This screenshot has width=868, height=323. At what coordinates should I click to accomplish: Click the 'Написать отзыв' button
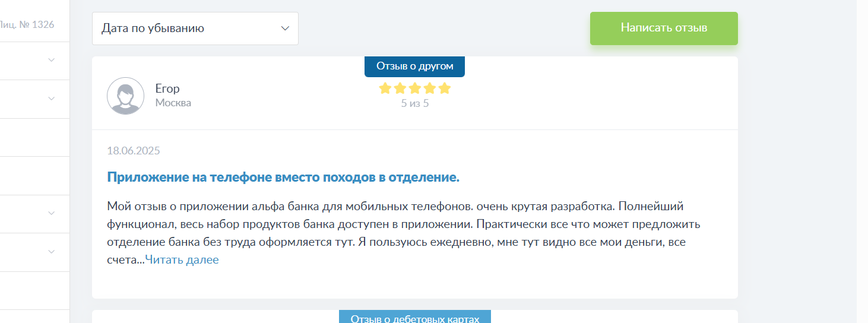tap(664, 28)
